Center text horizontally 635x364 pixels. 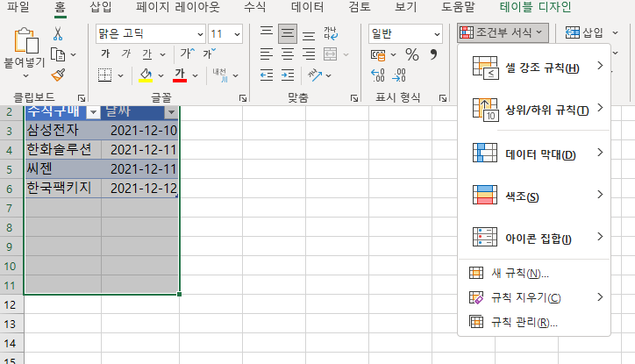click(288, 54)
